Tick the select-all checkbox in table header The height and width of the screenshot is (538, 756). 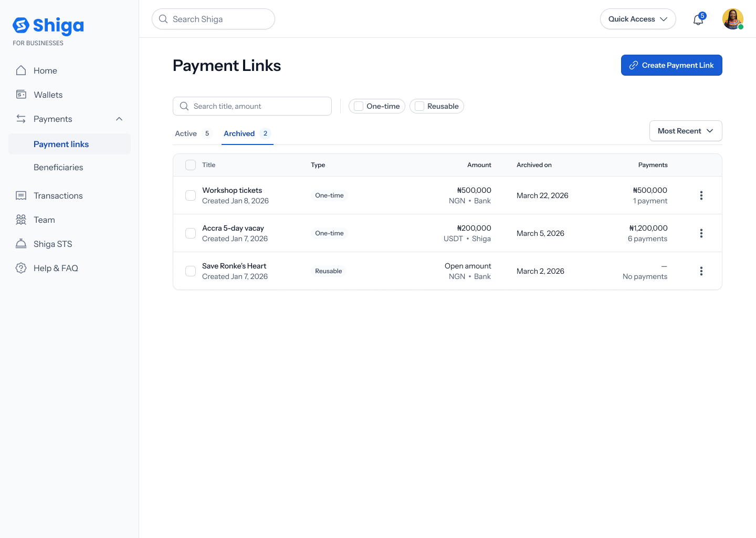[x=191, y=165]
